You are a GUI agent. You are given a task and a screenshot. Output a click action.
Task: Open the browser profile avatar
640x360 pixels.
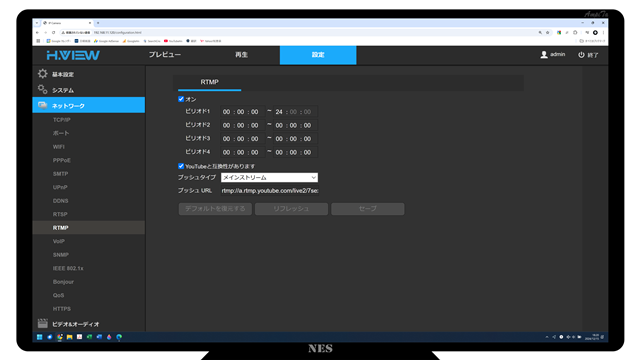(x=595, y=32)
